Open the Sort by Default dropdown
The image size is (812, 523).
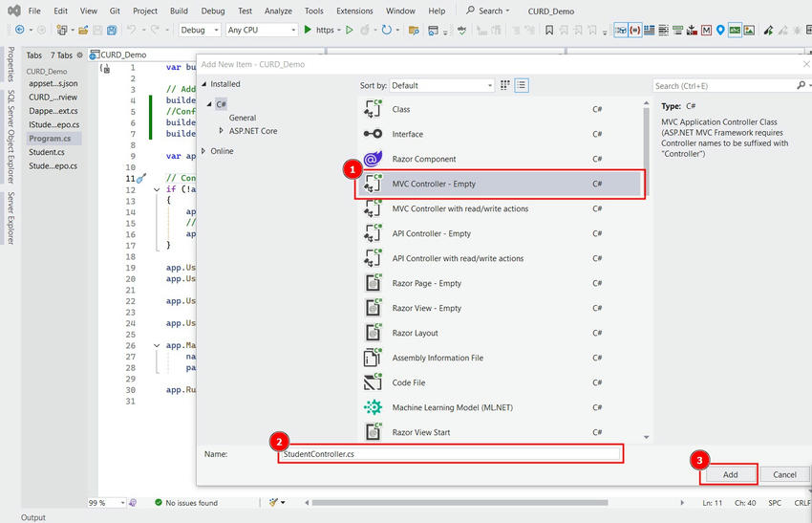tap(441, 85)
